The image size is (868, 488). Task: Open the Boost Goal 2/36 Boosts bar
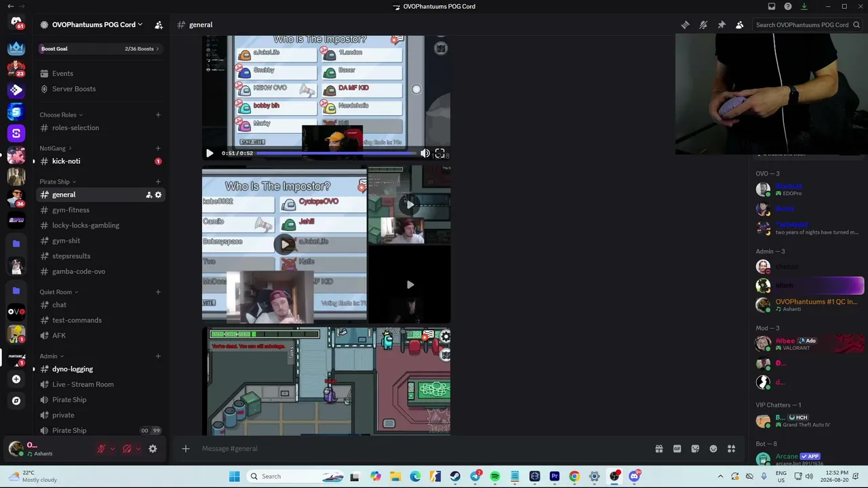100,49
